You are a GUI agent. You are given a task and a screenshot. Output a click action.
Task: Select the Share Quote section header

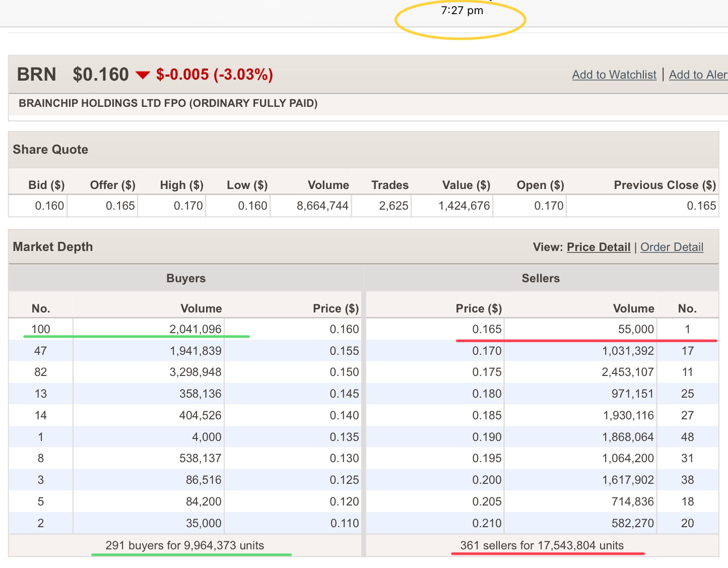pos(50,150)
